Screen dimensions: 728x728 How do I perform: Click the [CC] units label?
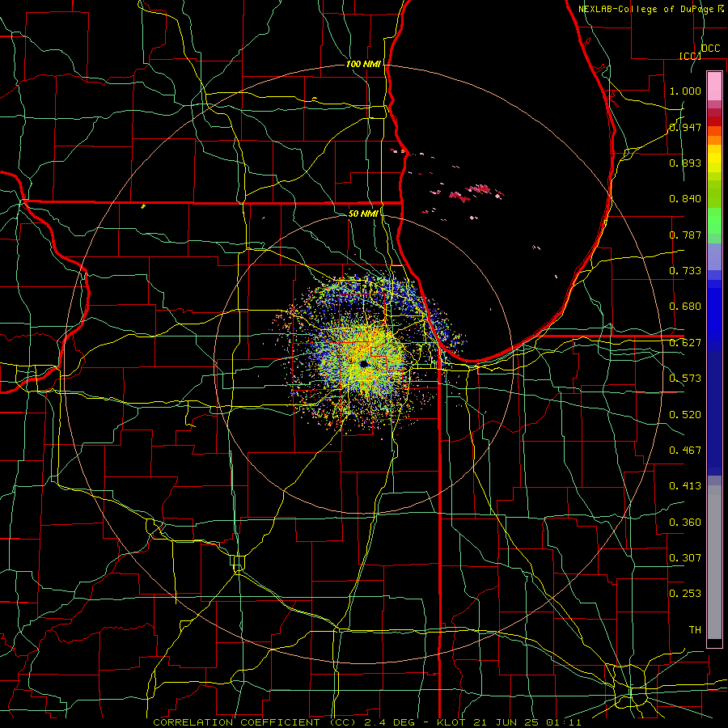click(x=690, y=56)
